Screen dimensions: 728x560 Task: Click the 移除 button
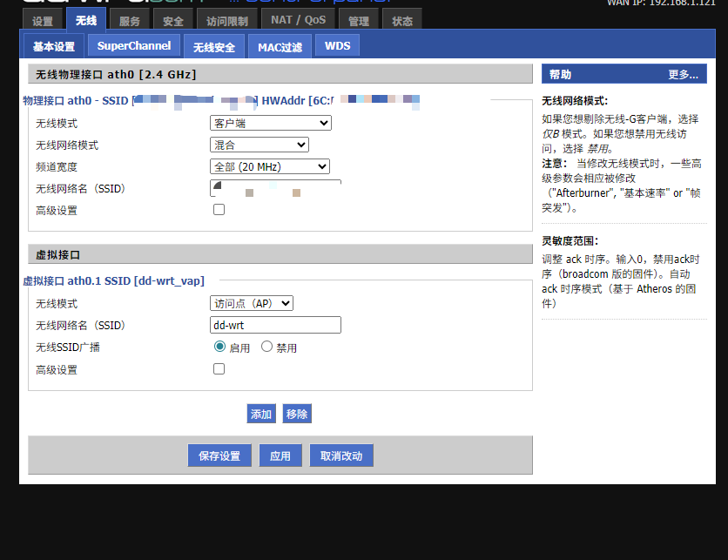(297, 414)
